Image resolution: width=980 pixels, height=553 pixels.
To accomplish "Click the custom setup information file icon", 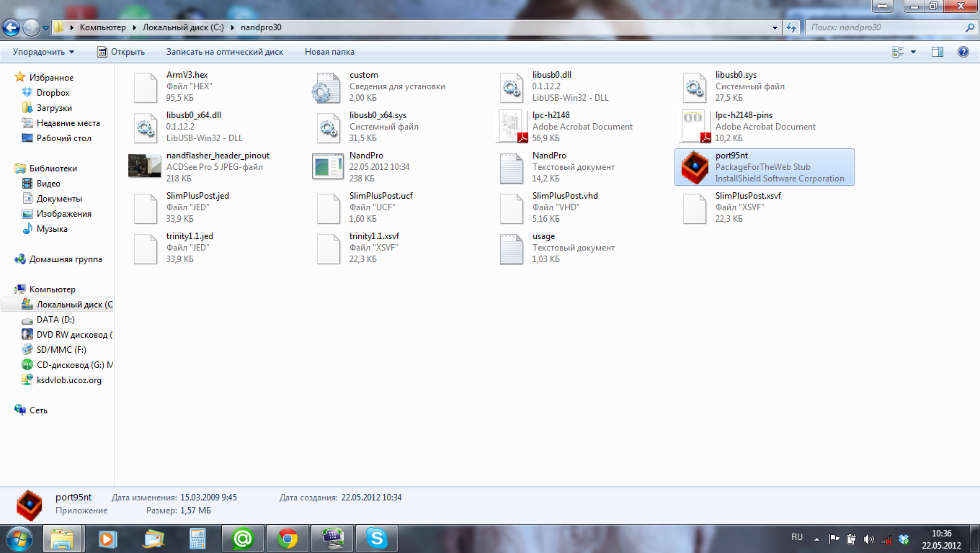I will point(328,86).
